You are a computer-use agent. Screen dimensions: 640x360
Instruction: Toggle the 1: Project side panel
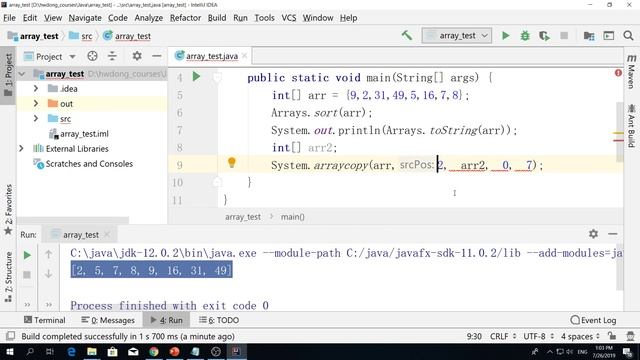click(8, 75)
